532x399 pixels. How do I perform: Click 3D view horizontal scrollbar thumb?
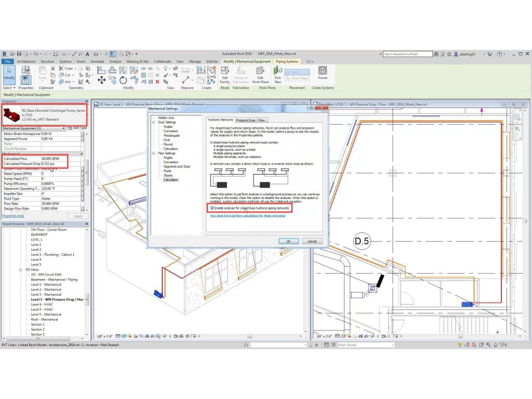(250, 336)
